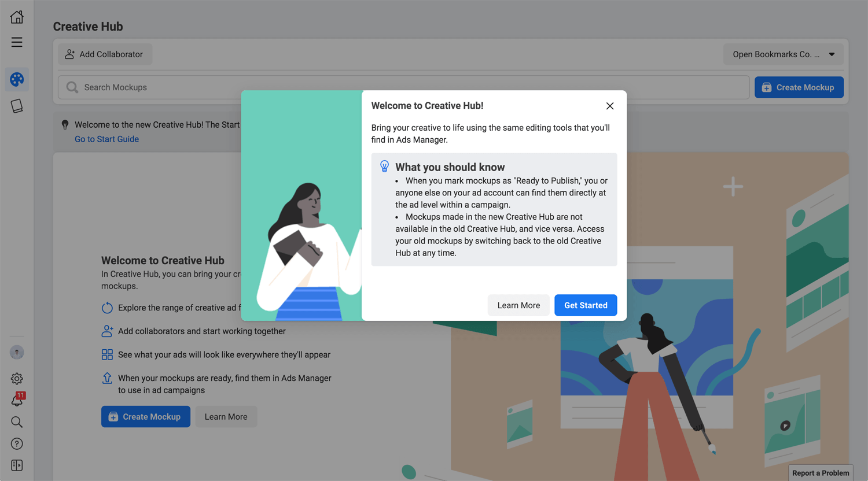The width and height of the screenshot is (868, 481).
Task: Open the profile avatar in the sidebar
Action: tap(17, 352)
